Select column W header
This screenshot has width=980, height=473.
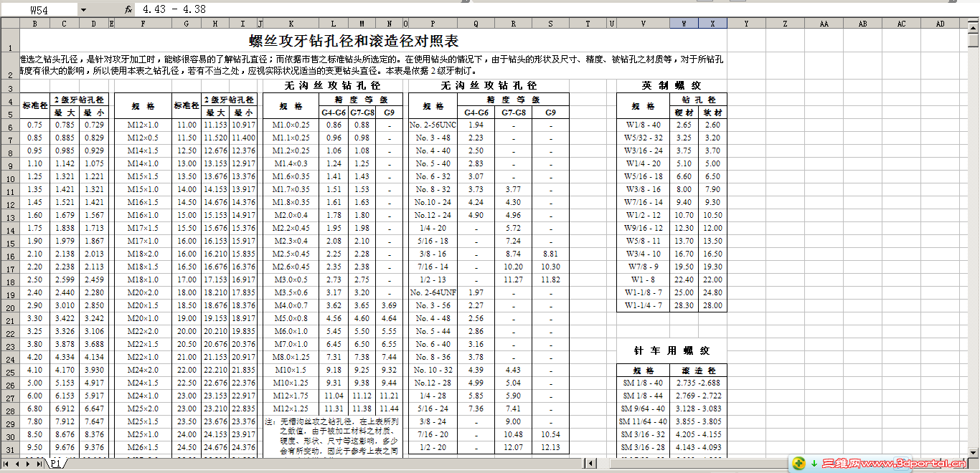(x=683, y=22)
